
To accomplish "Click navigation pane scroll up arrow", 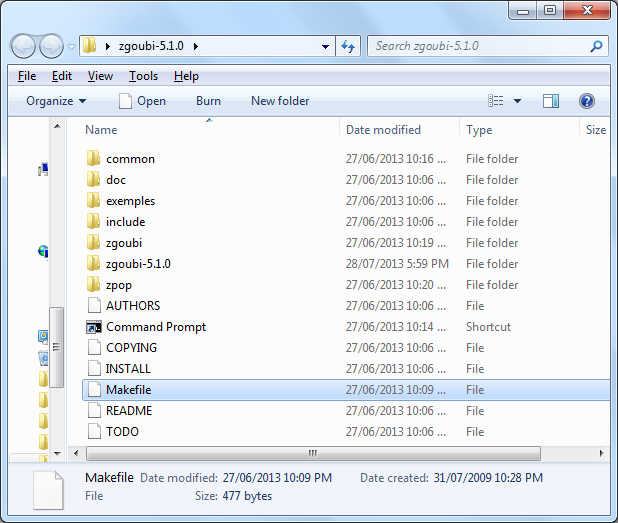I will point(58,127).
